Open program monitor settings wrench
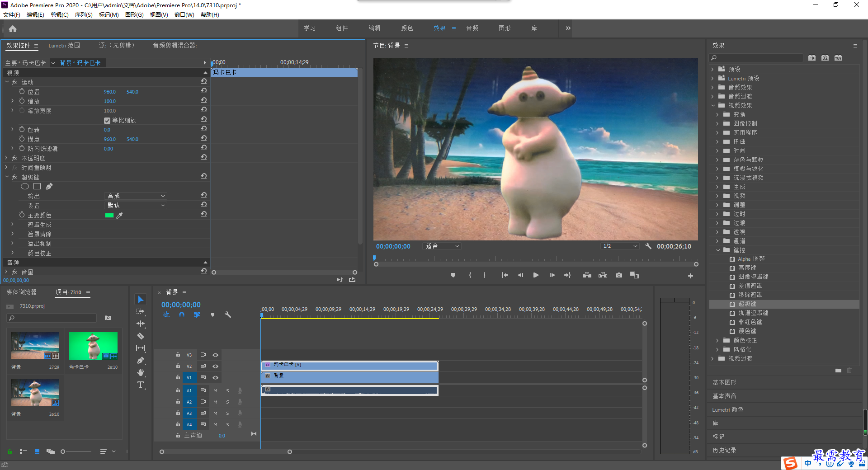Screen dimensions: 868x470 pyautogui.click(x=648, y=246)
